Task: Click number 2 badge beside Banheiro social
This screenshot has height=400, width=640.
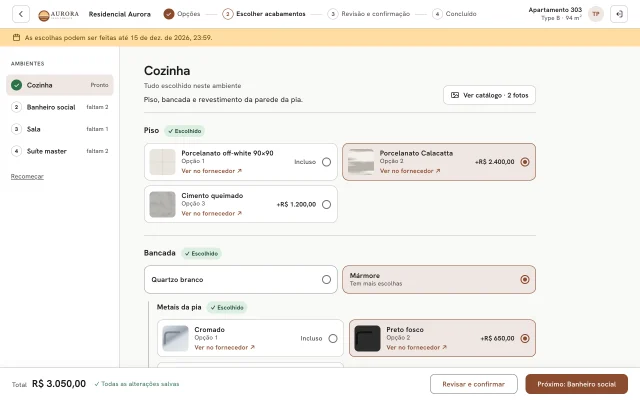Action: pos(16,107)
